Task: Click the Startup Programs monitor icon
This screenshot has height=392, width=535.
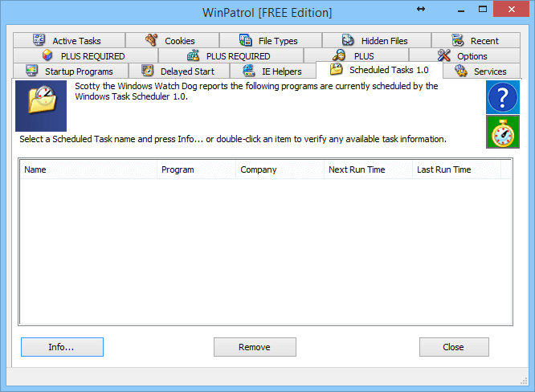Action: click(x=32, y=71)
